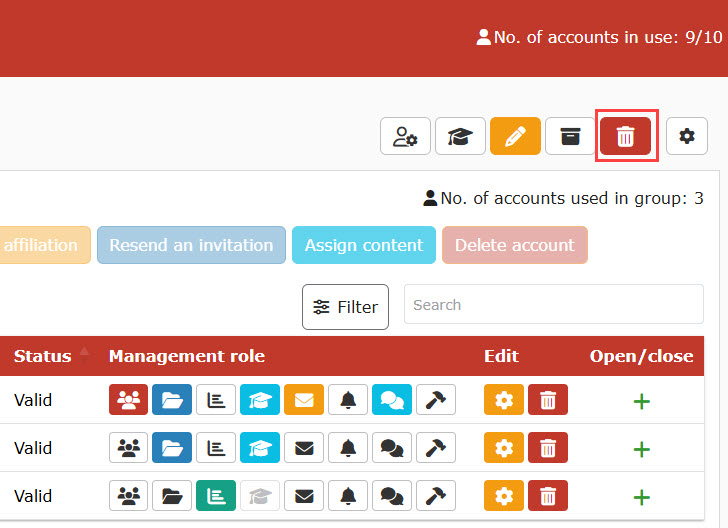Toggle red group management role in first row
The image size is (728, 528).
(128, 400)
